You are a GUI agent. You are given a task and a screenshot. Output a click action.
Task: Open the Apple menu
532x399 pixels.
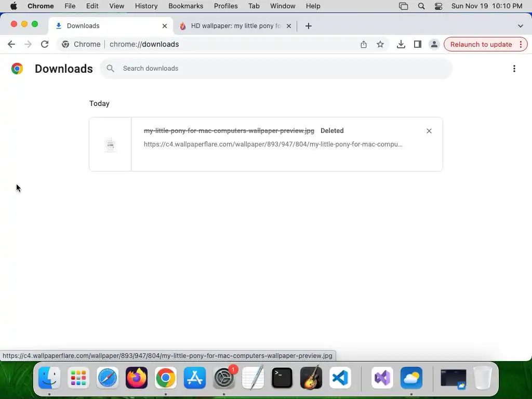coord(14,6)
